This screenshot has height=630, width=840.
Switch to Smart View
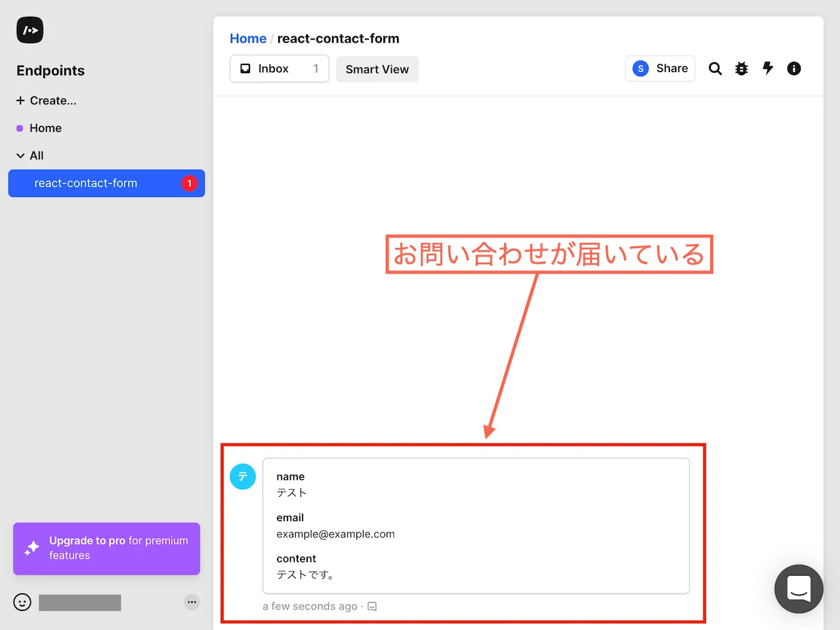point(377,68)
